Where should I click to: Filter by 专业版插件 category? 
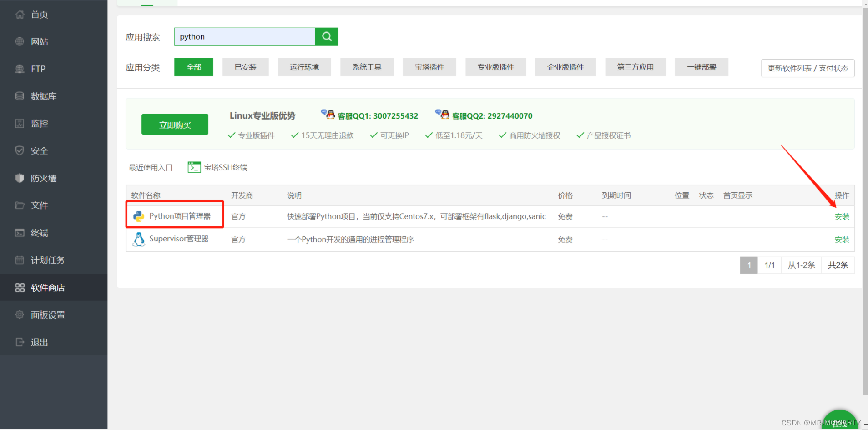pyautogui.click(x=496, y=67)
